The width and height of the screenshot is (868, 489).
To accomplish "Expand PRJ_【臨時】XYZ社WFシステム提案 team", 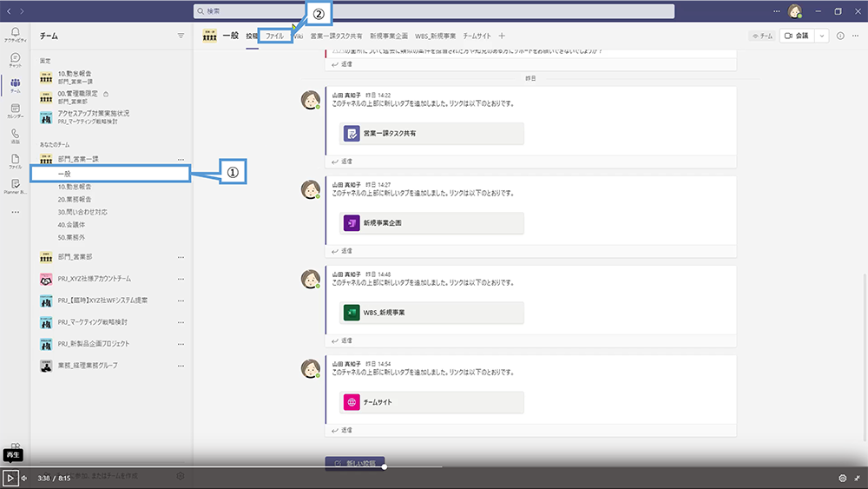I will click(x=103, y=301).
